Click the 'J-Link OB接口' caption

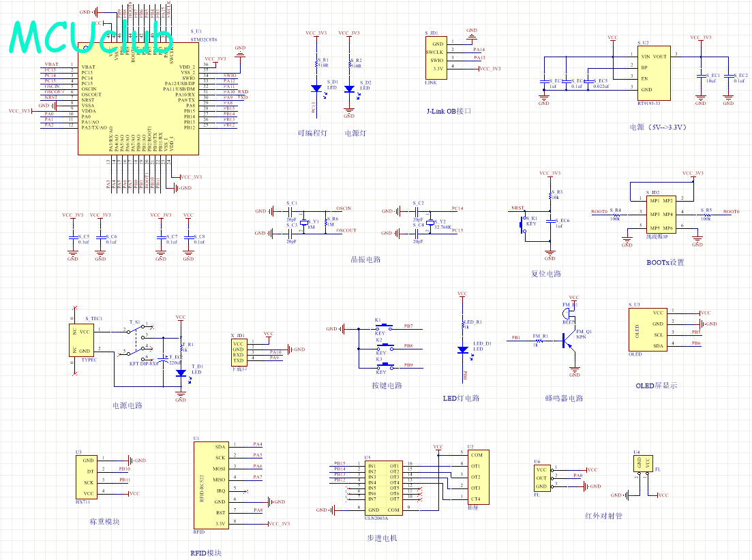point(449,111)
